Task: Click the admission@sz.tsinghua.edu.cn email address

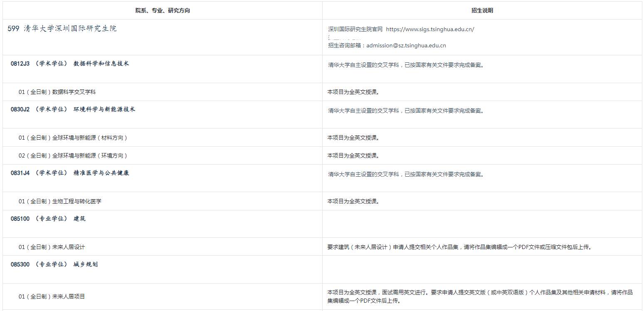Action: (x=406, y=46)
